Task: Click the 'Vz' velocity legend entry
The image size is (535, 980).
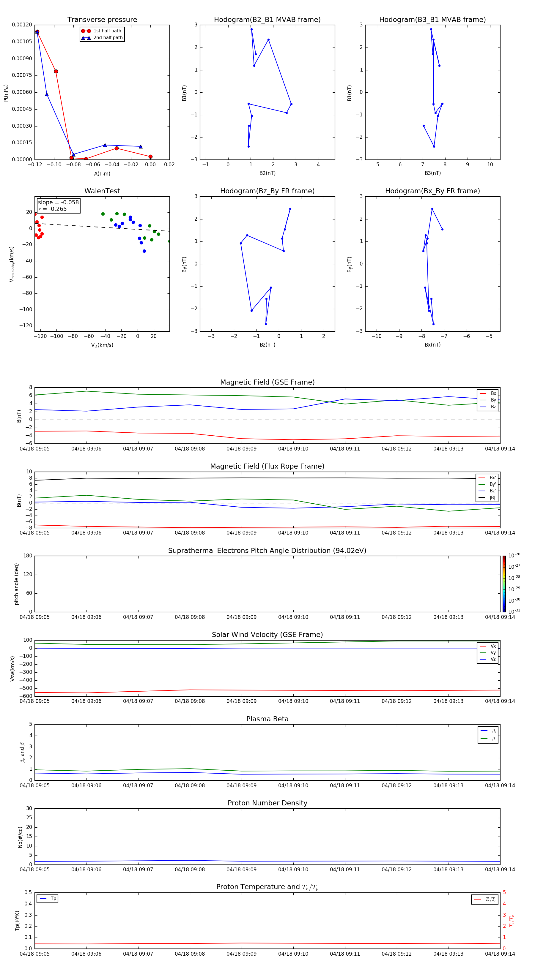Action: [x=488, y=659]
